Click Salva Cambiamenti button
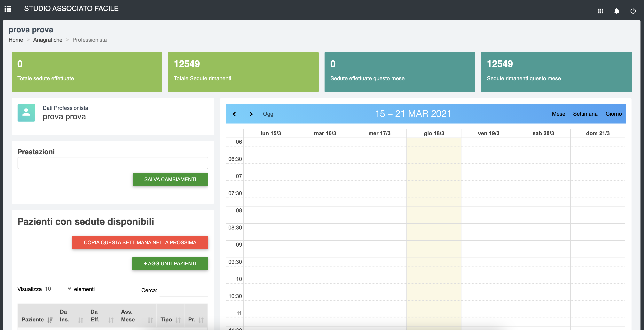The height and width of the screenshot is (330, 644). pyautogui.click(x=170, y=179)
